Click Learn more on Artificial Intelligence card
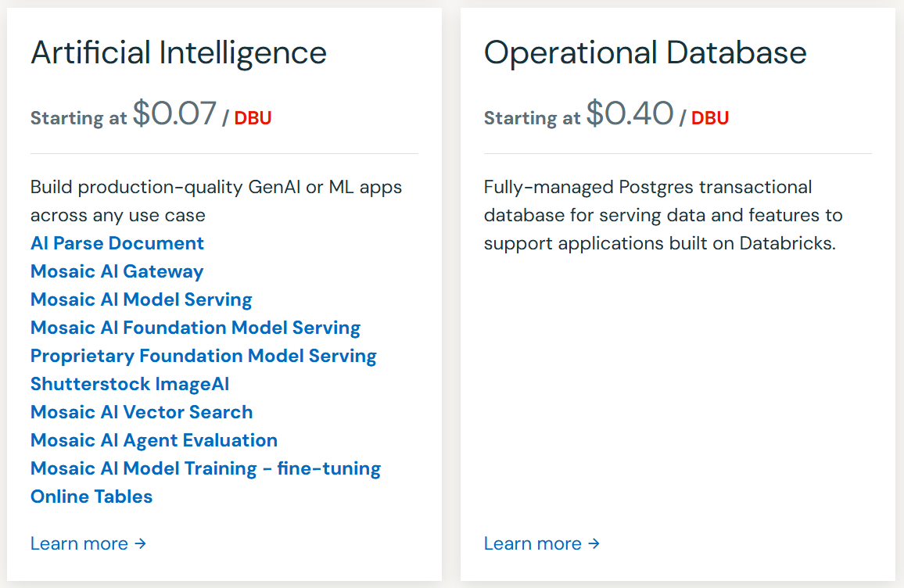 tap(79, 543)
